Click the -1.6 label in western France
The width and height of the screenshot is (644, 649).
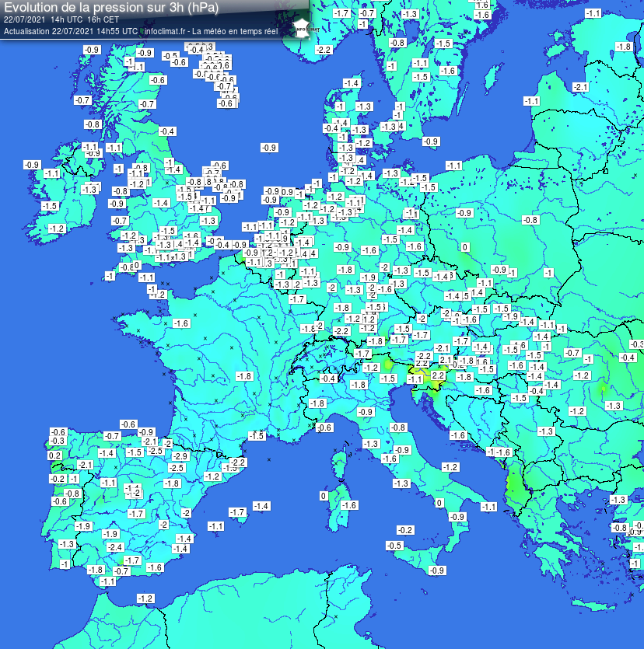(x=181, y=323)
